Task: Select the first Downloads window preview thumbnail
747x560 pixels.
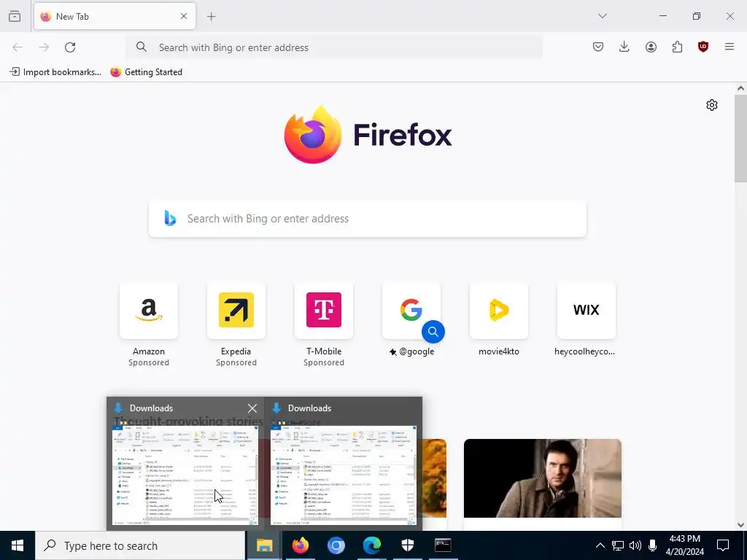Action: (185, 475)
